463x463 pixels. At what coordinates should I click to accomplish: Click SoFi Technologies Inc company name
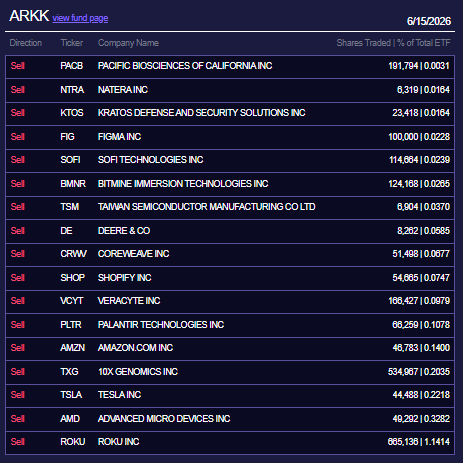150,160
